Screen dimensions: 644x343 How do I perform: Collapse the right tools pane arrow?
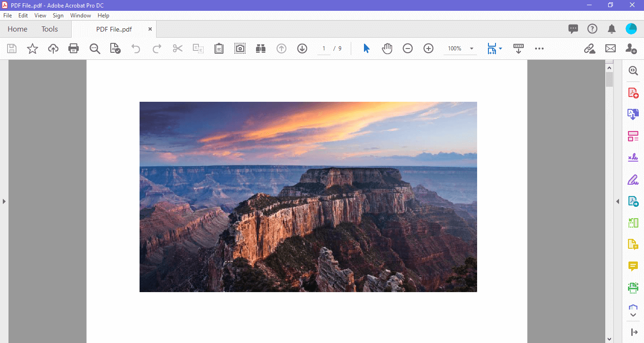pyautogui.click(x=618, y=201)
